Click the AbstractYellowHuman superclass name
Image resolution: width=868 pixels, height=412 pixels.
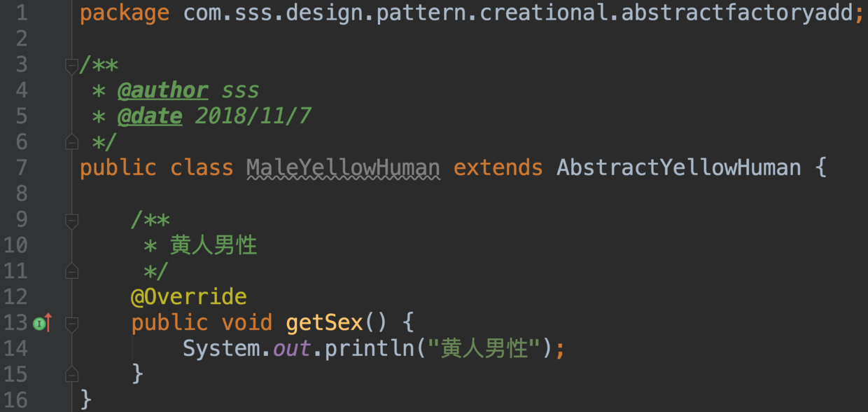pos(679,168)
